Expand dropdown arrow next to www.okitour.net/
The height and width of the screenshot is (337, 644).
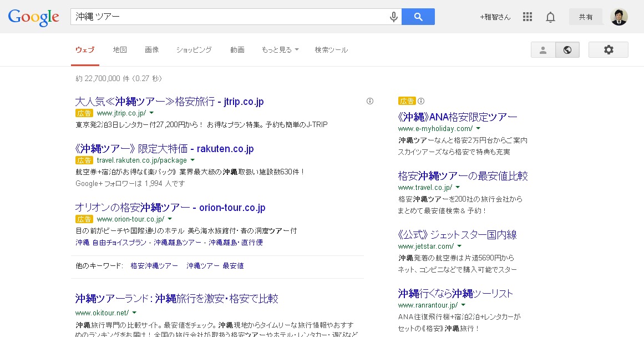point(134,313)
